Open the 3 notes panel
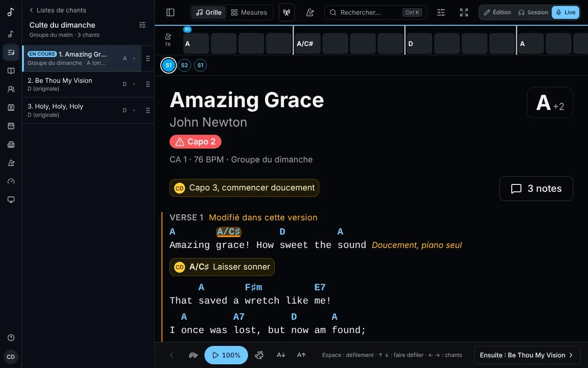The width and height of the screenshot is (588, 368). (536, 189)
